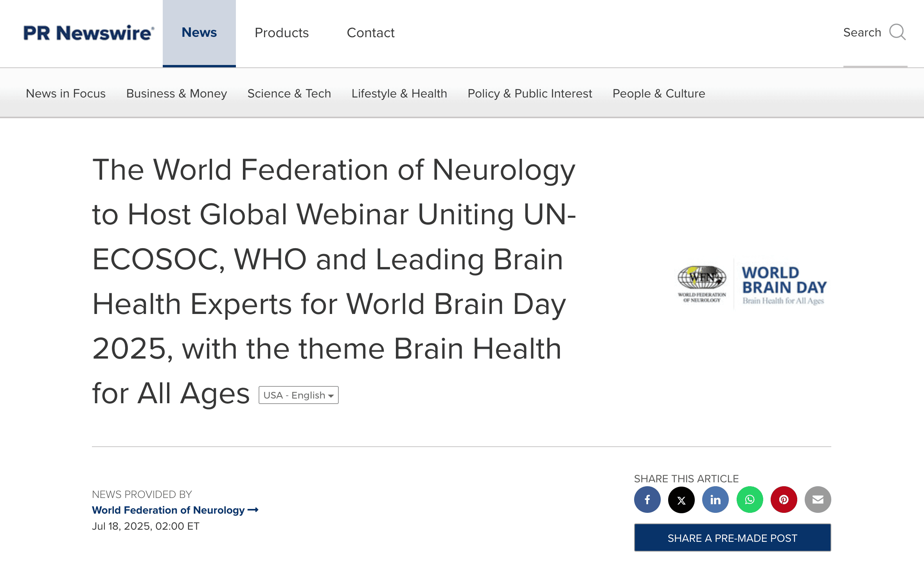Open People & Culture category
The image size is (924, 570).
coord(659,94)
